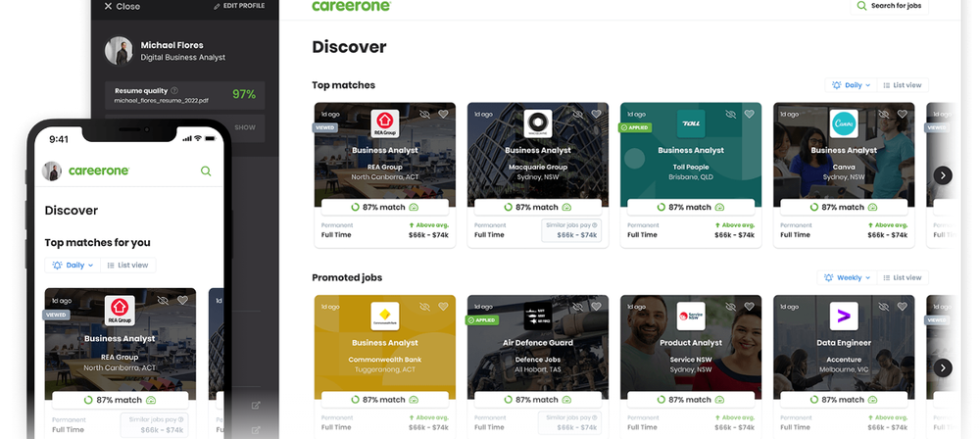Favorite the Toll People job
Screen dimensions: 980x439
[x=750, y=115]
